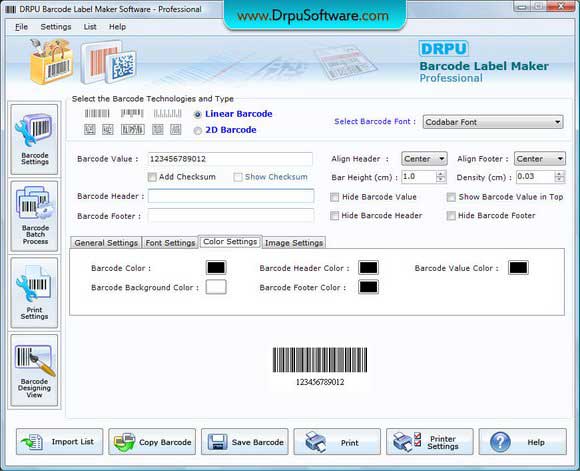Click the Copy Barcode icon button
This screenshot has width=580, height=471.
[152, 442]
